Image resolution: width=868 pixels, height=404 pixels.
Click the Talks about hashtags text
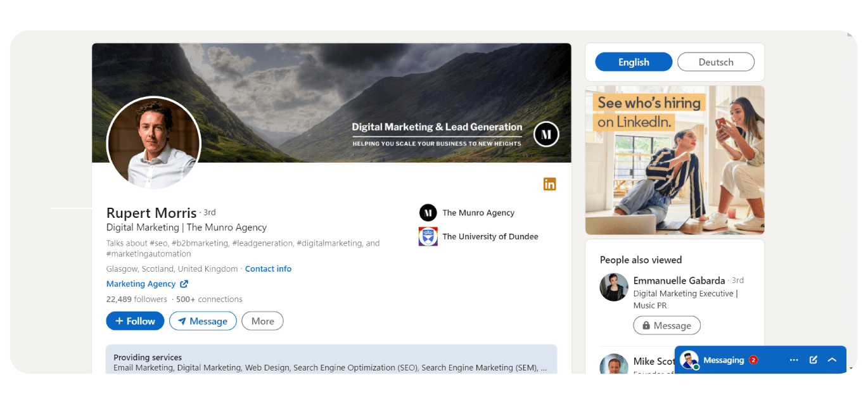pos(243,248)
